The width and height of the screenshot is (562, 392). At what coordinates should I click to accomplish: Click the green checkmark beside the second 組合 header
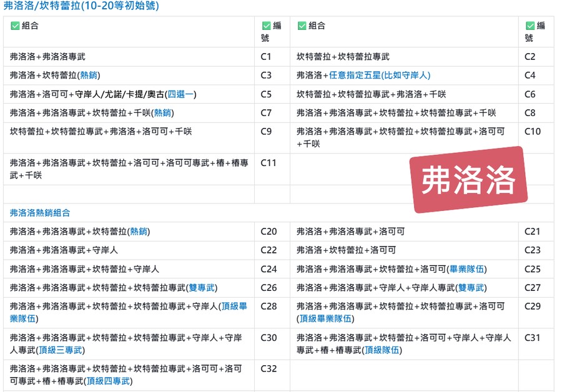tap(302, 26)
